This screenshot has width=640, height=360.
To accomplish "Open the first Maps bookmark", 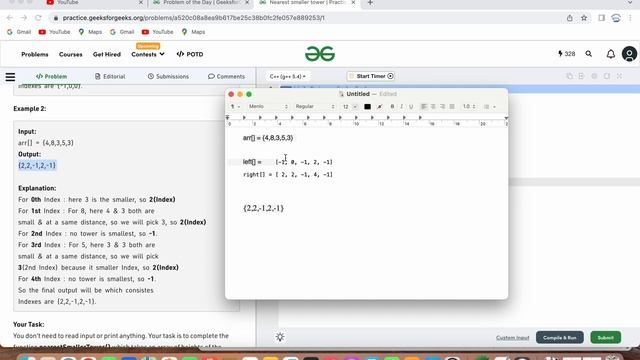I will pos(91,32).
